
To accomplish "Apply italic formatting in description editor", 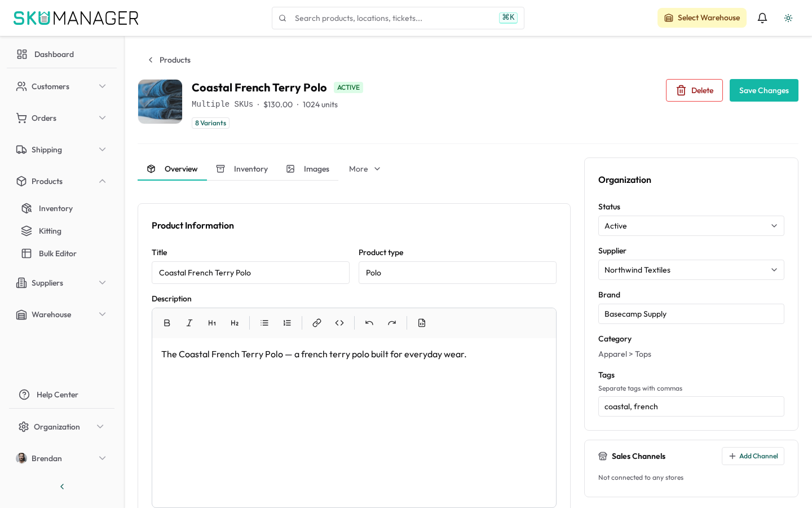I will [x=189, y=323].
